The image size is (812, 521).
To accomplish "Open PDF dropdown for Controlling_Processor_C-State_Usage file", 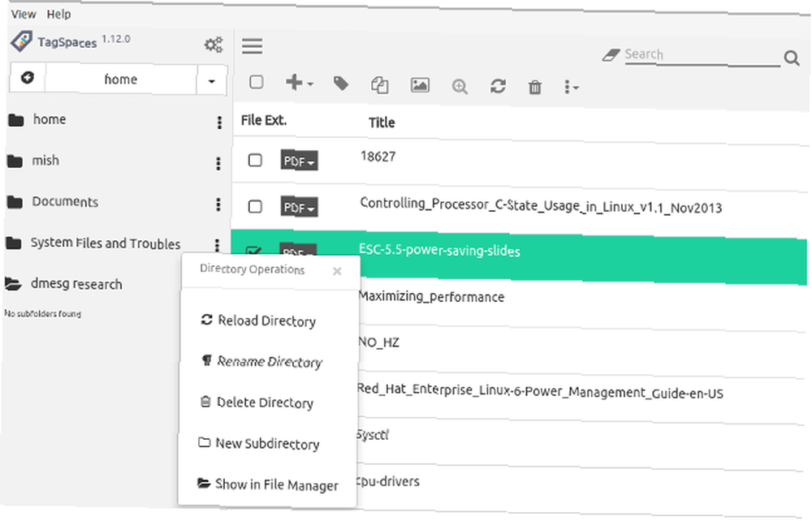I will coord(299,207).
